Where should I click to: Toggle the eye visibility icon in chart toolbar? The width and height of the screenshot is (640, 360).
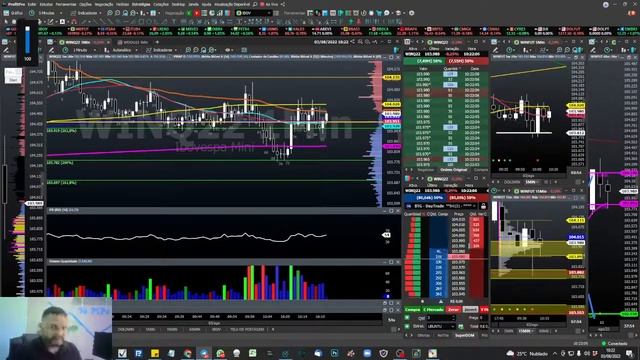tap(228, 50)
